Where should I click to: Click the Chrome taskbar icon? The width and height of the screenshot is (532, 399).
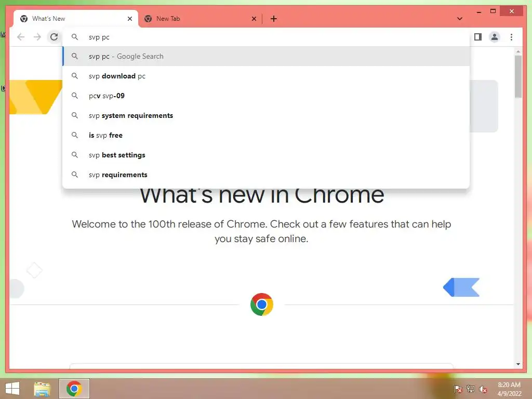[74, 389]
